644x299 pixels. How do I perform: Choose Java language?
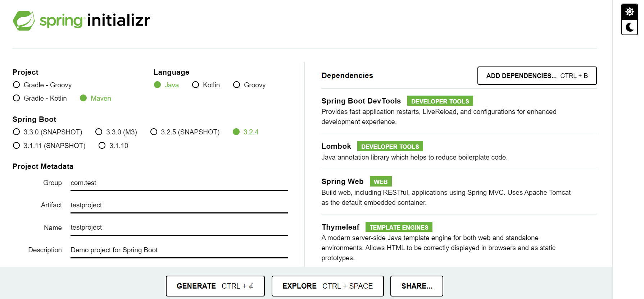coord(166,85)
